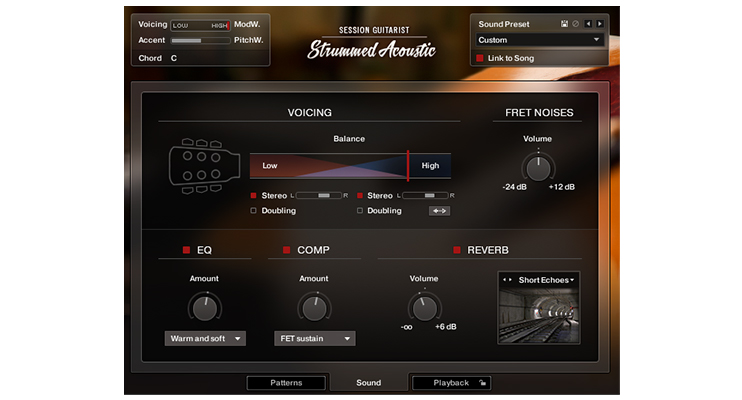Image resolution: width=742 pixels, height=400 pixels.
Task: Toggle Link to Song
Action: click(x=480, y=58)
